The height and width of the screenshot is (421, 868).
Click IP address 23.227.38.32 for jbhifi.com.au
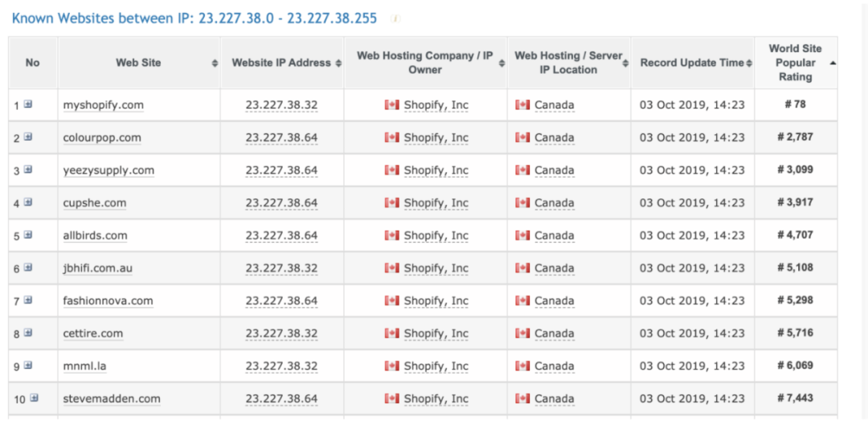pyautogui.click(x=281, y=268)
